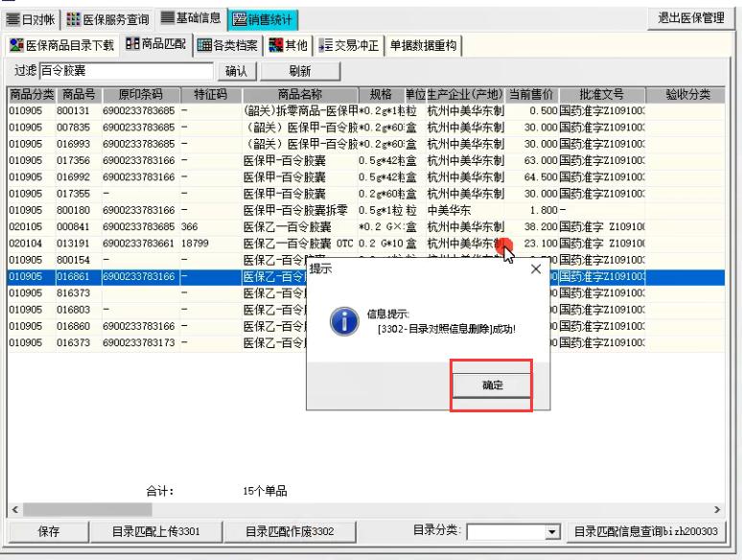The width and height of the screenshot is (742, 560).
Task: Click the 确定 button in the 提示 dialog
Action: click(x=492, y=385)
